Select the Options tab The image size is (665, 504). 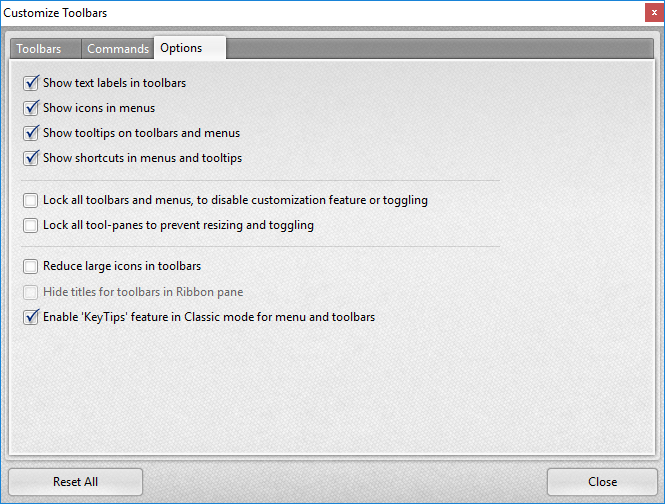pyautogui.click(x=190, y=48)
